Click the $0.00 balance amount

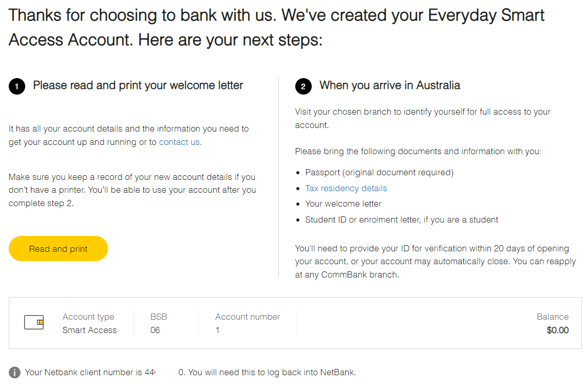coord(558,330)
